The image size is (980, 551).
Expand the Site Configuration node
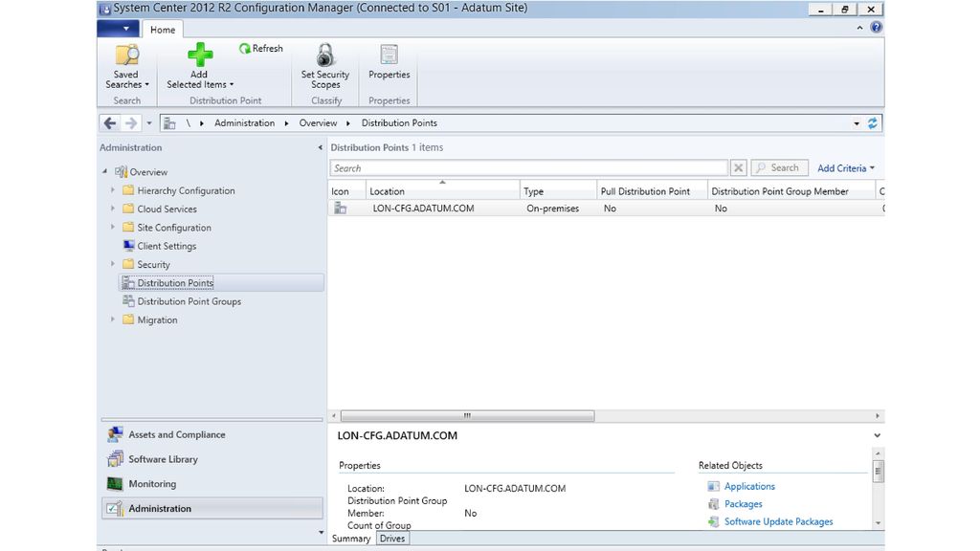click(113, 228)
